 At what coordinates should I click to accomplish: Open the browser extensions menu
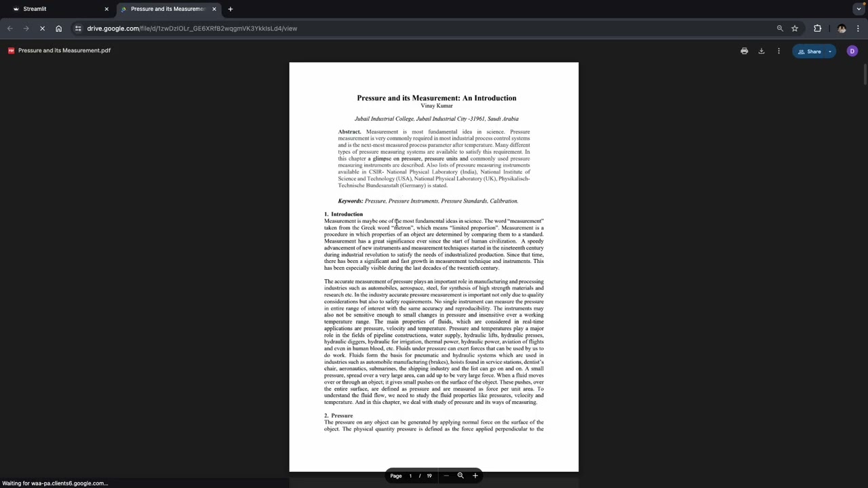[818, 28]
